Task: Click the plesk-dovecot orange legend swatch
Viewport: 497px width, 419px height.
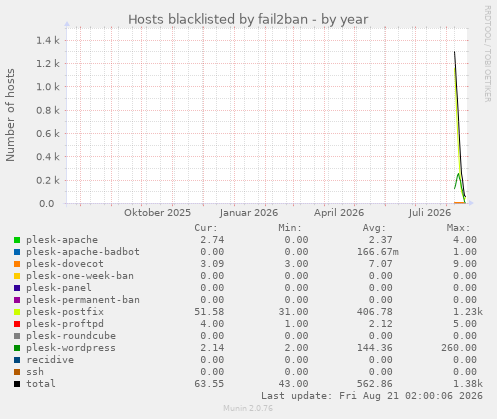Action: (17, 264)
